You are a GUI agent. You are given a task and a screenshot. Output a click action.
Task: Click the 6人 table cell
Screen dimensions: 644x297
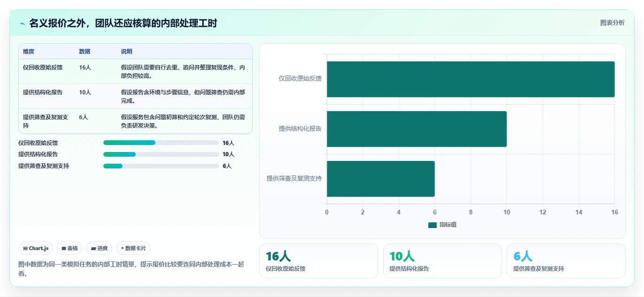(84, 117)
